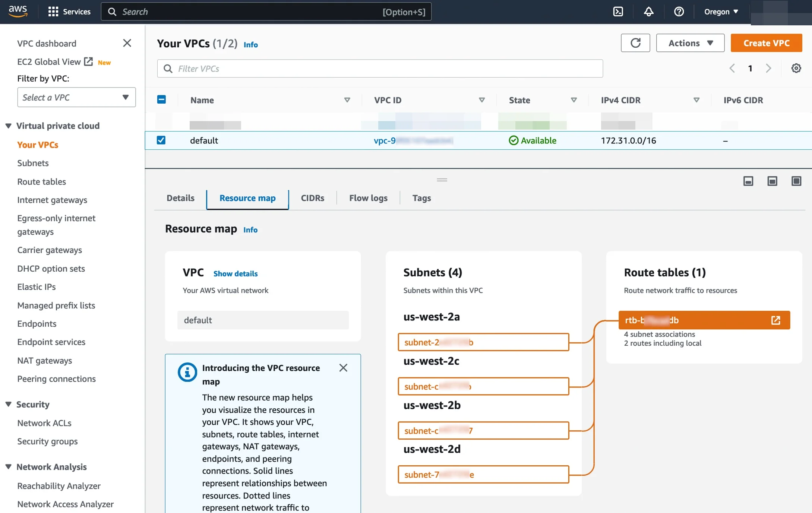Go home via the AWS logo
Viewport: 812px width, 513px height.
[x=18, y=12]
